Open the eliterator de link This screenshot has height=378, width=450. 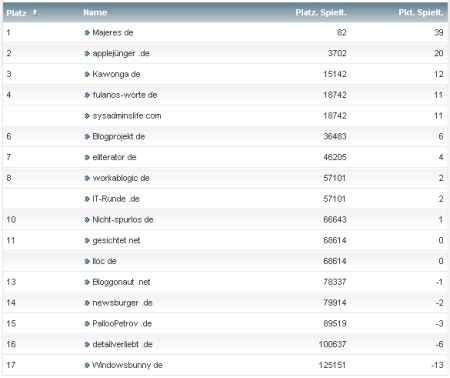point(114,157)
